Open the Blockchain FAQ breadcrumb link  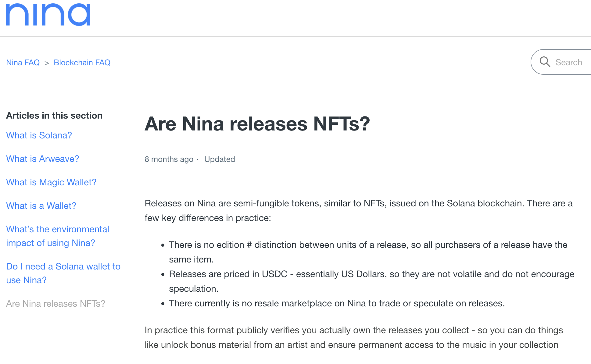tap(82, 62)
